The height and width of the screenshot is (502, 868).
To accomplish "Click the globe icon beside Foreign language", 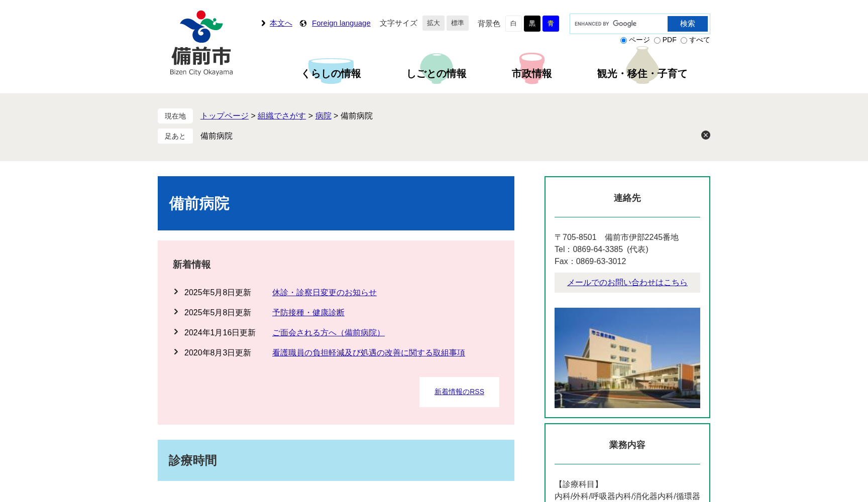I will tap(302, 23).
